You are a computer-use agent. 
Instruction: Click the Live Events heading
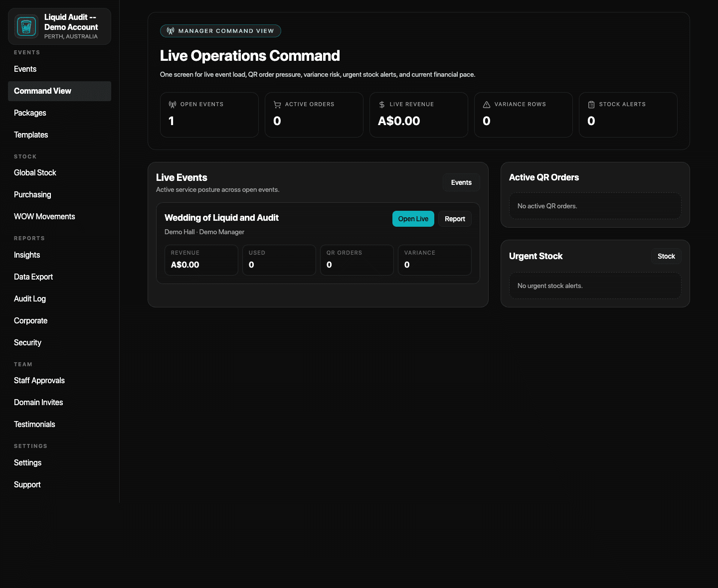[x=181, y=177]
